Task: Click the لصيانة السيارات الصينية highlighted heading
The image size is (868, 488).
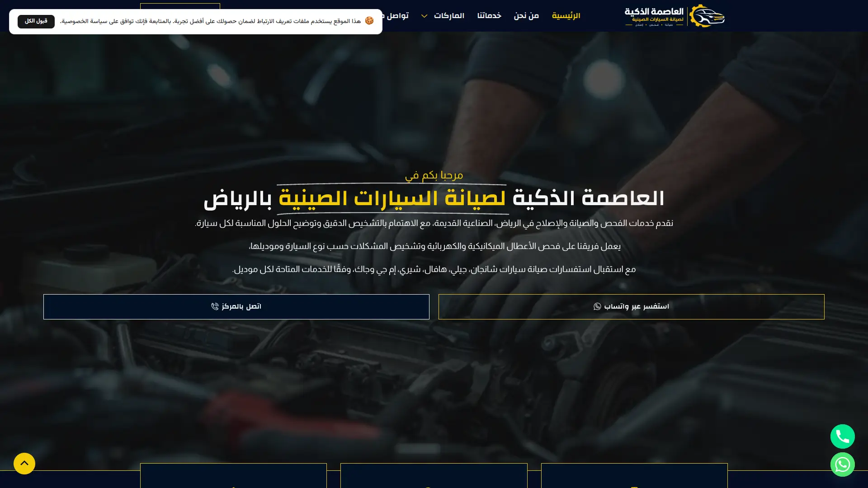Action: (392, 199)
